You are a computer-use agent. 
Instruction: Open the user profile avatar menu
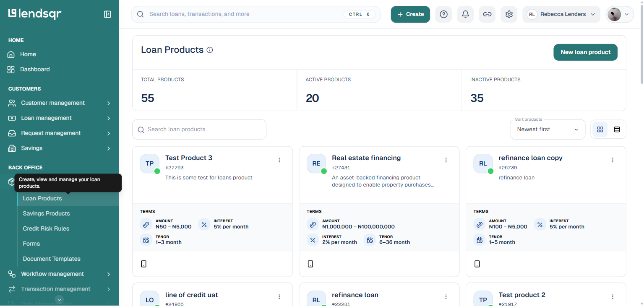coord(620,14)
